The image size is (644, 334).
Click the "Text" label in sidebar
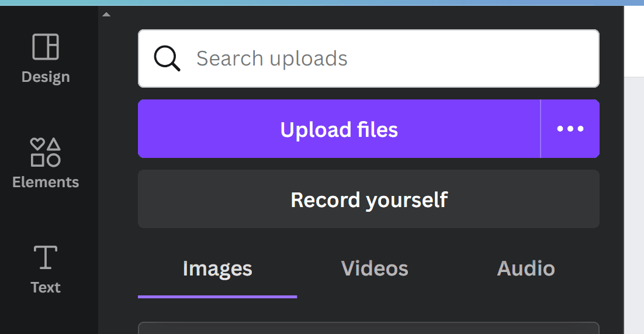coord(46,288)
